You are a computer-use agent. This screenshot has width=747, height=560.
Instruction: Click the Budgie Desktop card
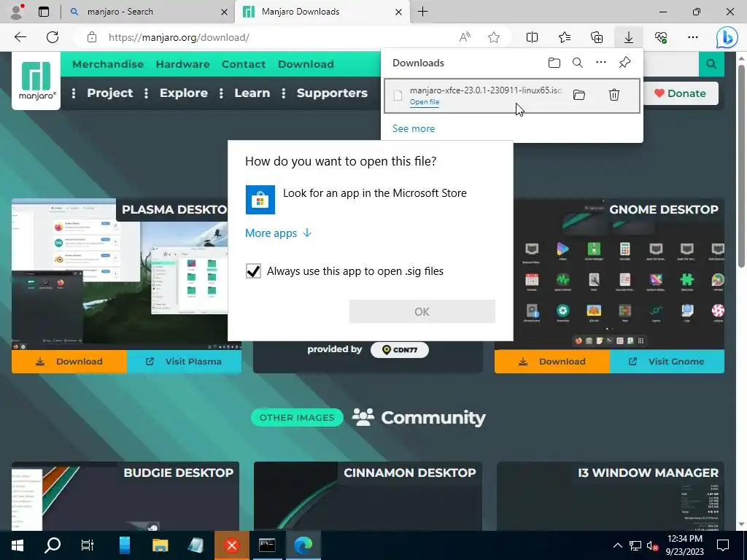pos(125,496)
